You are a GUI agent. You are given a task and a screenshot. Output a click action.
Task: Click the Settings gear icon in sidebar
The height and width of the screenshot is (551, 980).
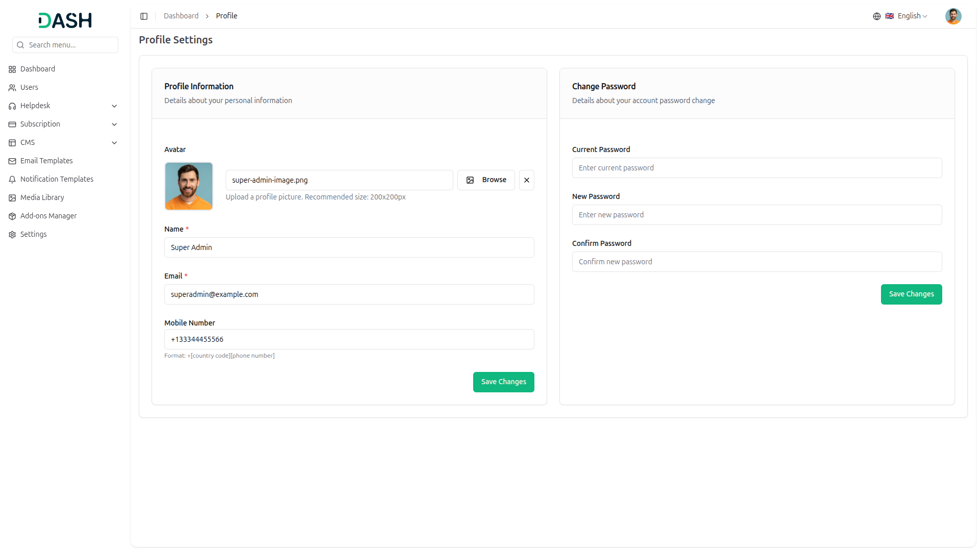pos(12,235)
